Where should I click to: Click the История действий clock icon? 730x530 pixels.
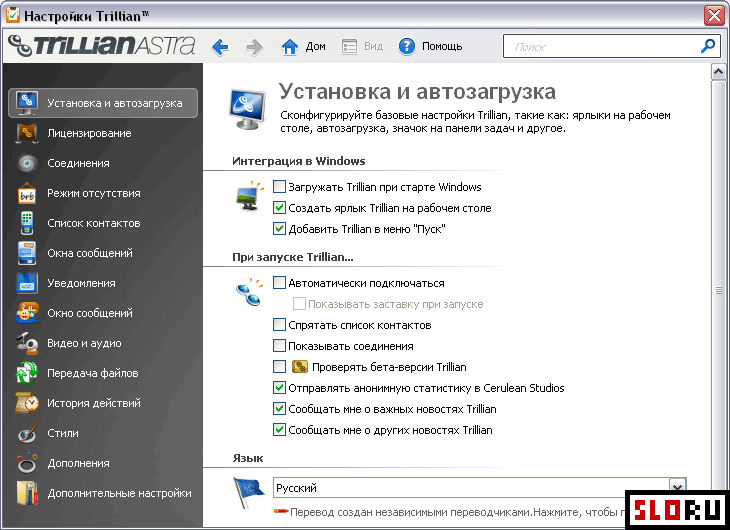pyautogui.click(x=27, y=403)
